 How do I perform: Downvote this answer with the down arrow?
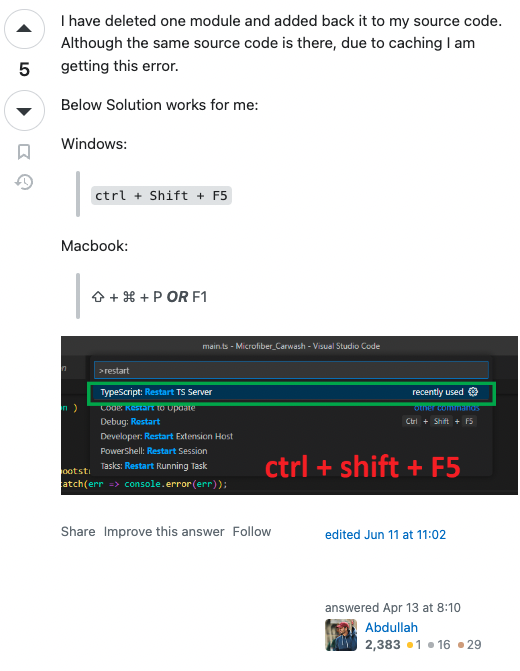coord(24,111)
